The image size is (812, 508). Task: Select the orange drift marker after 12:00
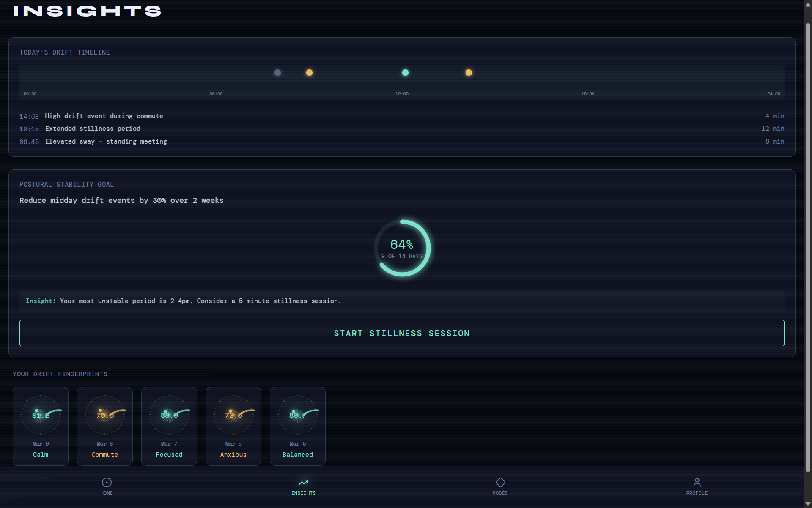tap(469, 73)
